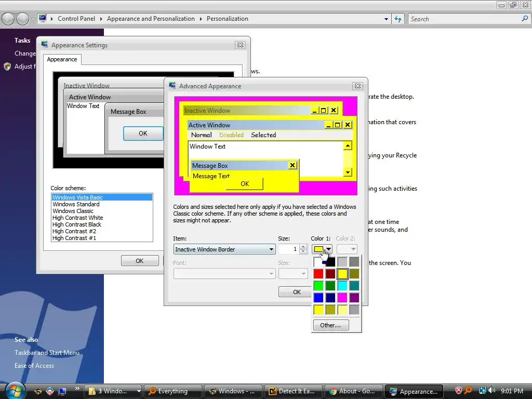Open the Everything taskbar item
532x399 pixels.
click(173, 391)
